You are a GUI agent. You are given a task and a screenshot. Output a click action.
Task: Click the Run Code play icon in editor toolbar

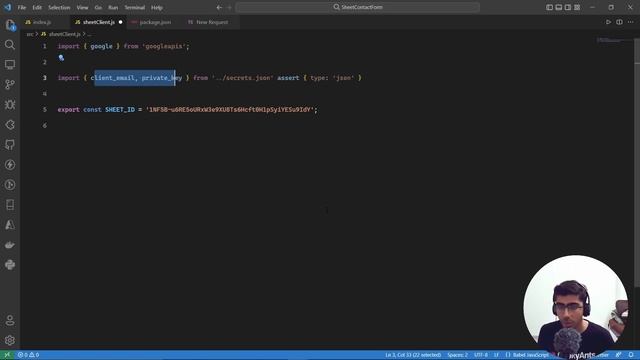click(x=608, y=22)
